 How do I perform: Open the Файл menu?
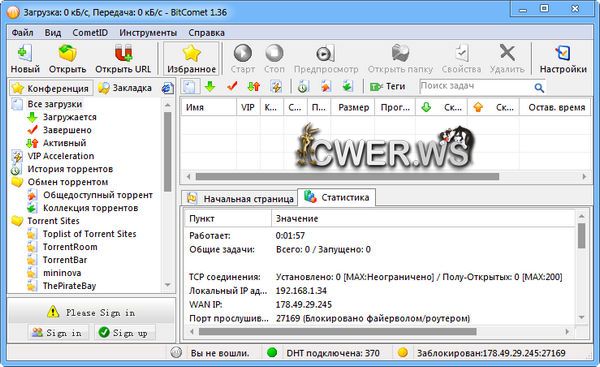tap(22, 33)
